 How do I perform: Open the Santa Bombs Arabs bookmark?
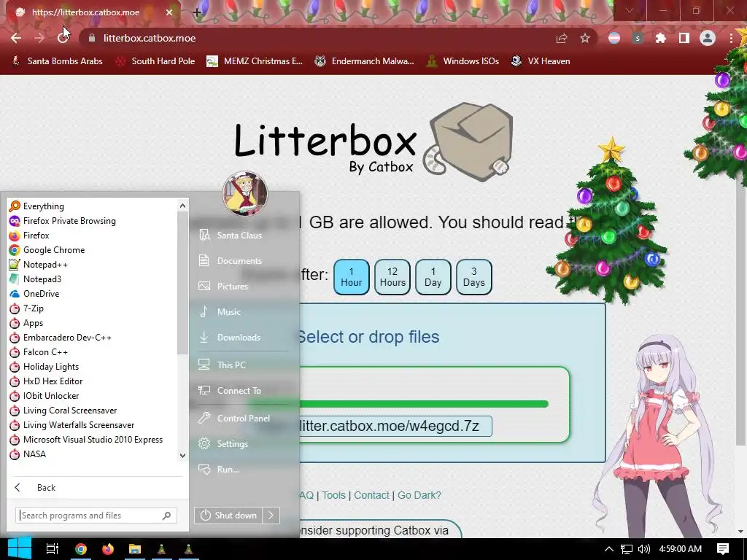coord(57,61)
